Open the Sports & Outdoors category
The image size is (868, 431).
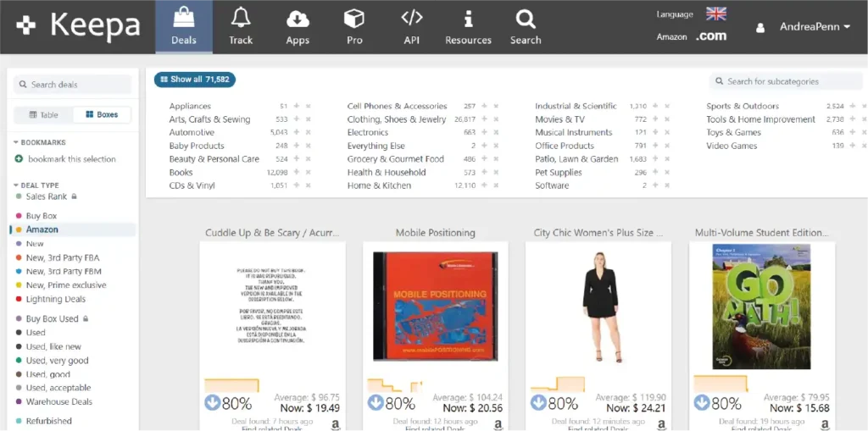click(743, 106)
